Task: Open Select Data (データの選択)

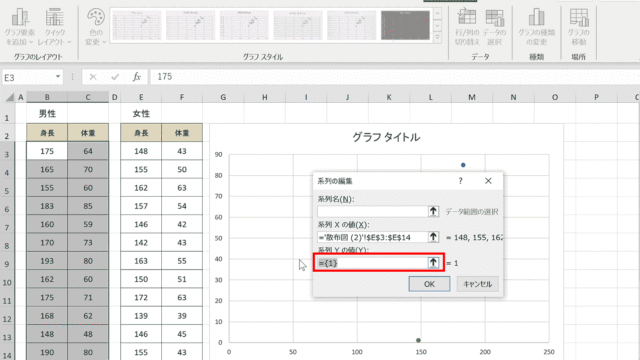Action: 494,26
